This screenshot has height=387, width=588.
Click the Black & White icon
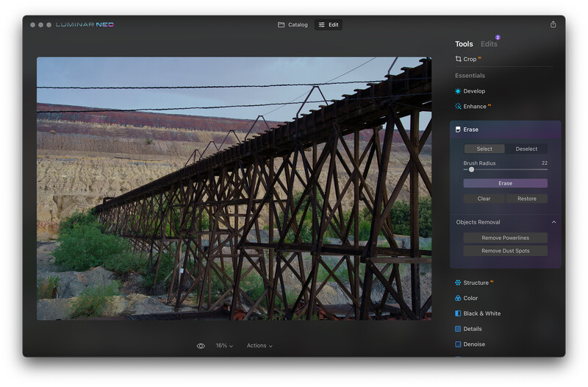click(x=458, y=313)
